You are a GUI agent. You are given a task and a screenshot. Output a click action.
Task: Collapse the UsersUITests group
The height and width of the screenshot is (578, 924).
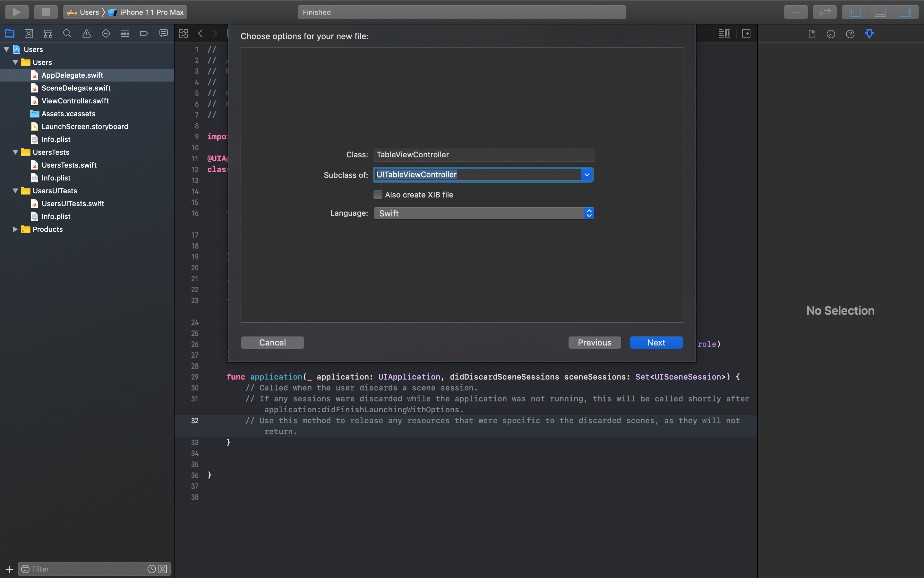15,190
